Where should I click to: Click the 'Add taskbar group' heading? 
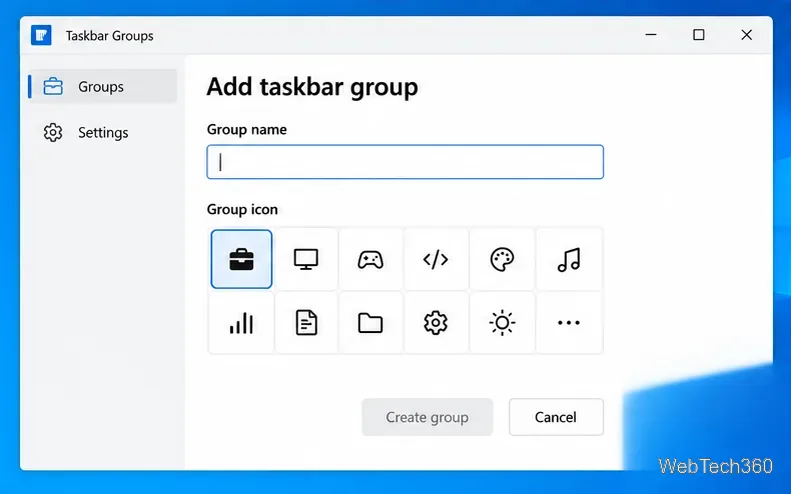point(312,87)
